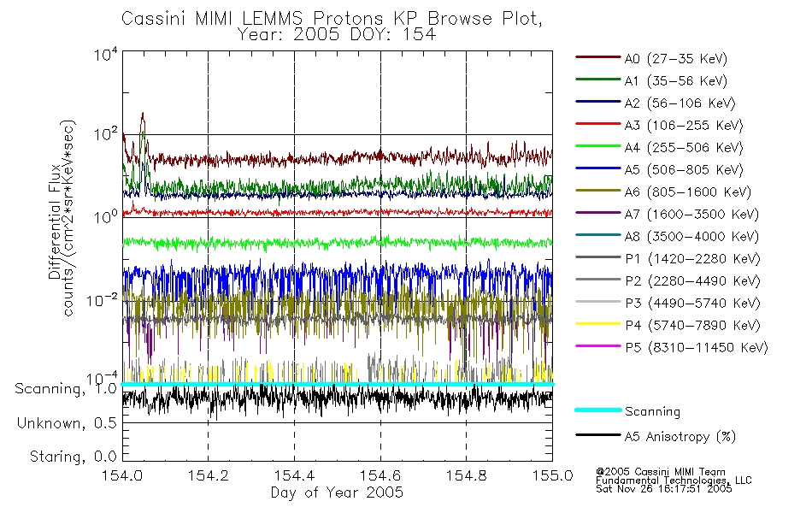Click the teal A8 legend line
812x513 pixels.
(x=598, y=235)
